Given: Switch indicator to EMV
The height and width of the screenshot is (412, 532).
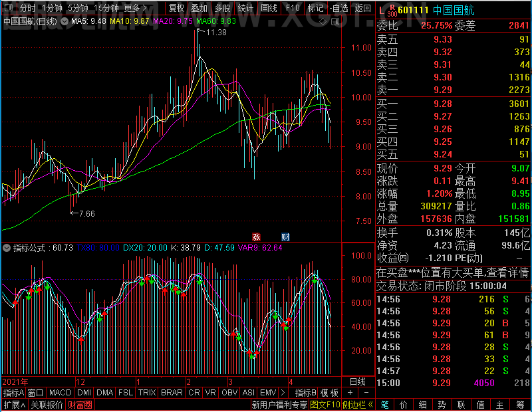Looking at the screenshot, I should [268, 392].
